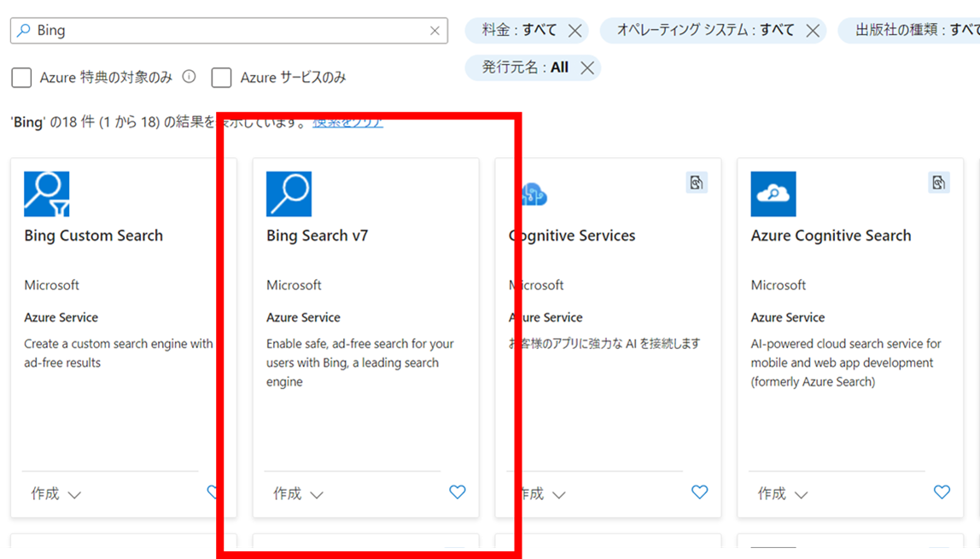Viewport: 980px width, 559px height.
Task: Click the Cognitive Services cloud icon
Action: pyautogui.click(x=534, y=195)
